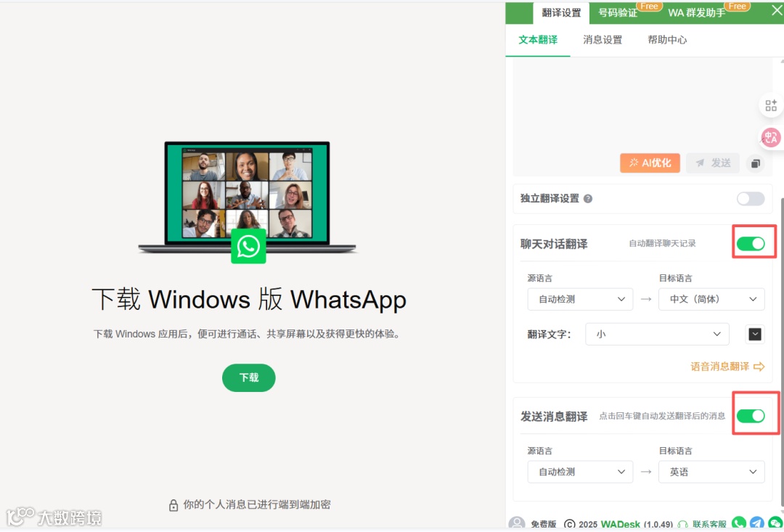
Task: Click the padlock encryption icon
Action: [173, 505]
